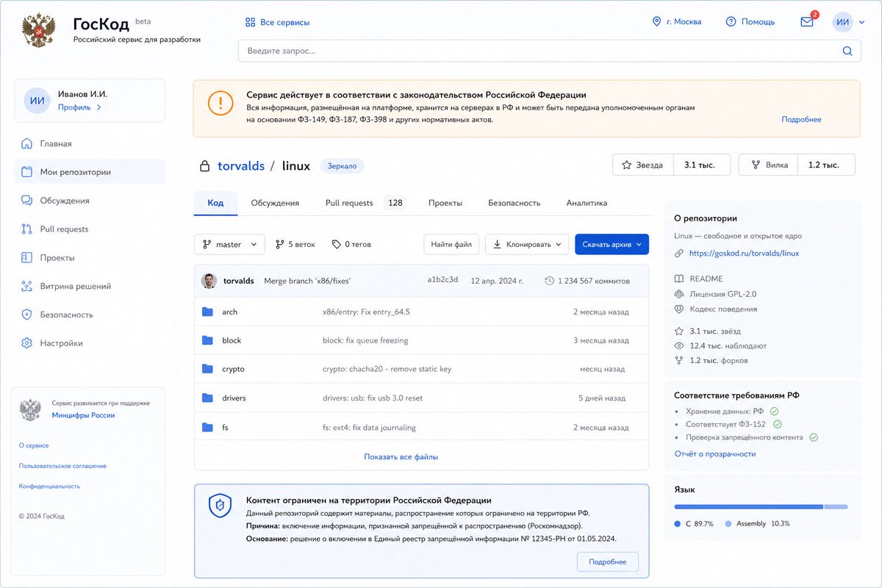Click the Проекты board sidebar icon
Screen dimensions: 882x588
pyautogui.click(x=27, y=258)
